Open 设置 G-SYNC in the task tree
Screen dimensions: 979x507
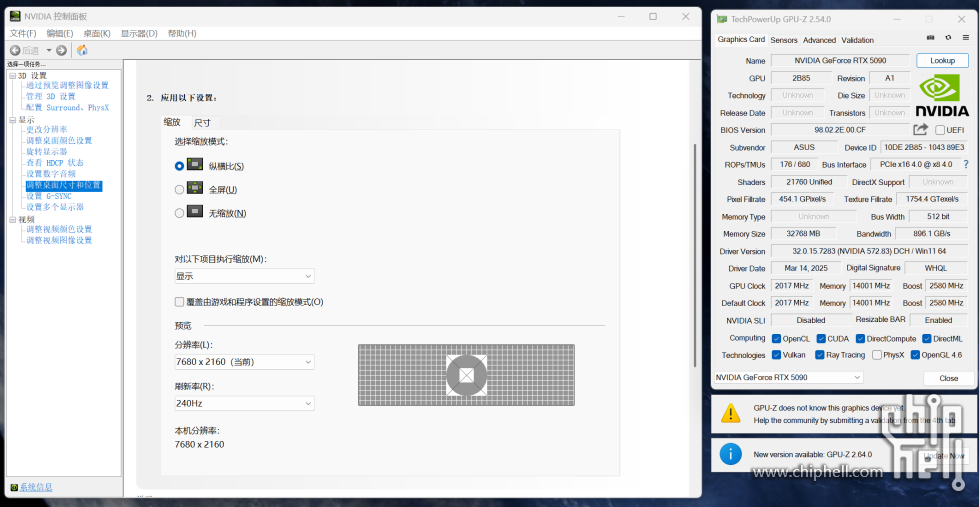pos(51,196)
